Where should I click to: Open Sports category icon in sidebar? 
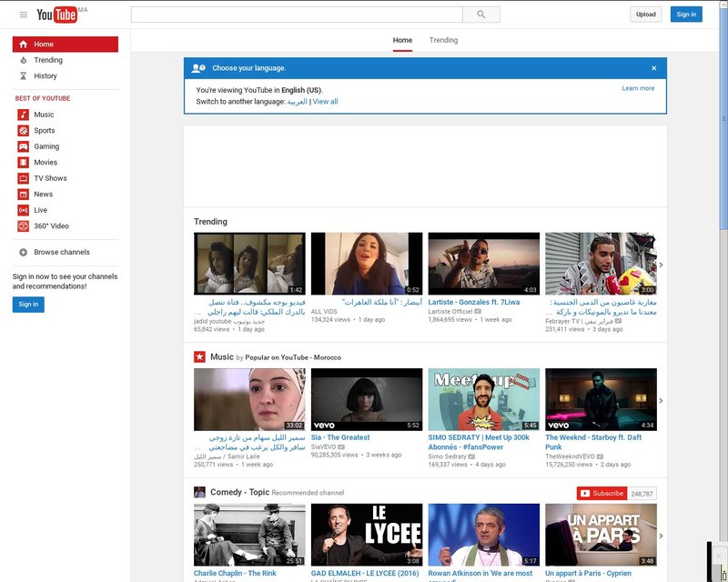(24, 130)
